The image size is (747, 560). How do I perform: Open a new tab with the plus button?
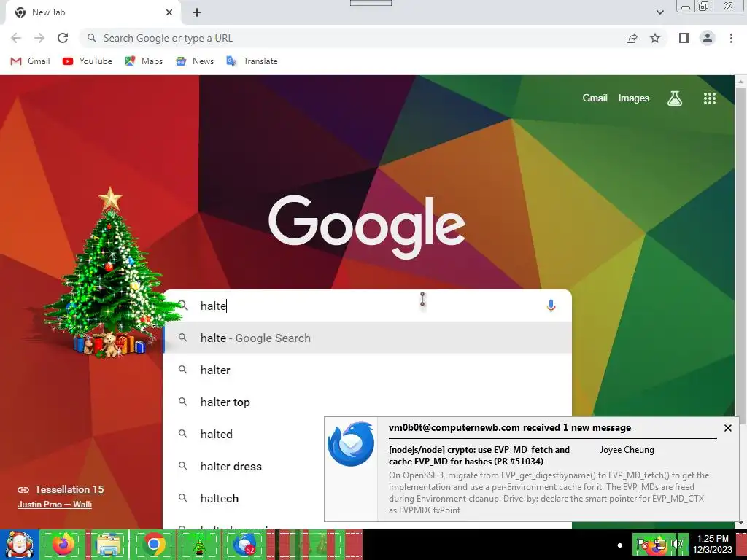click(197, 12)
